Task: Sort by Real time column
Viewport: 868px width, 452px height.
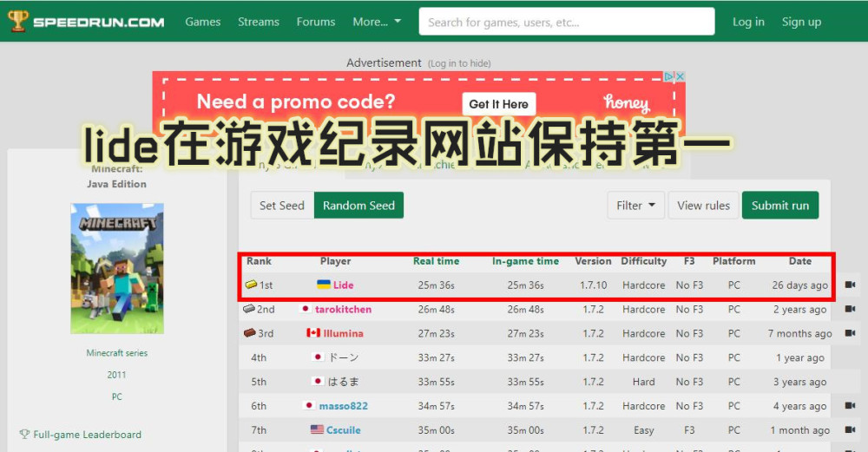Action: [437, 261]
